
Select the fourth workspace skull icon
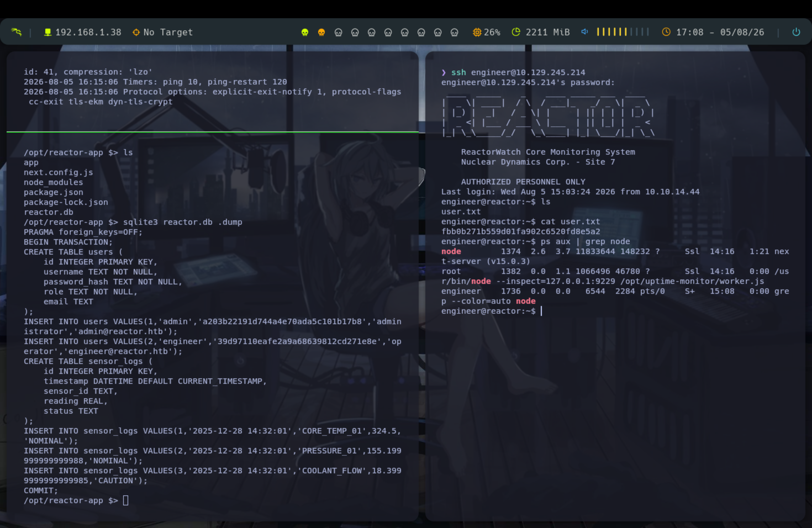coord(355,32)
